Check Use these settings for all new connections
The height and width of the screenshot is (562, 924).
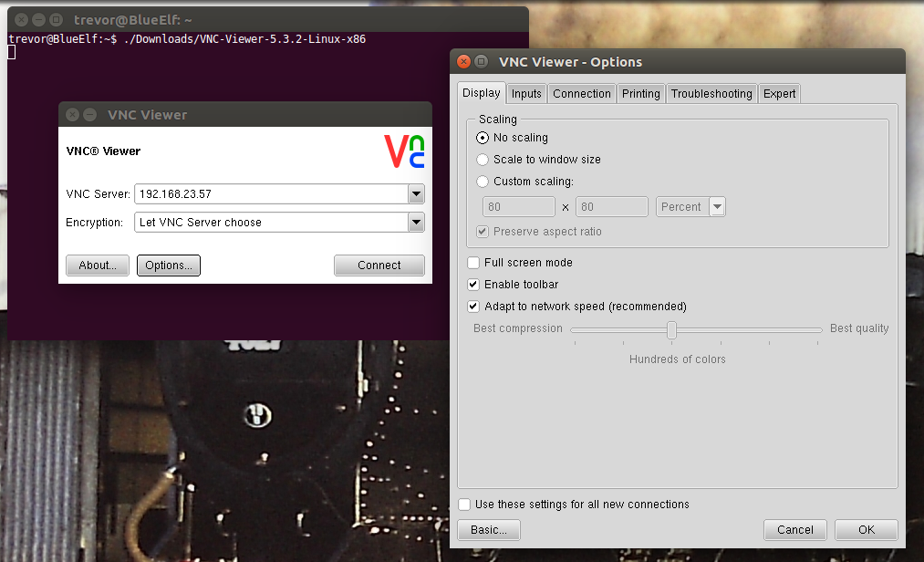464,505
